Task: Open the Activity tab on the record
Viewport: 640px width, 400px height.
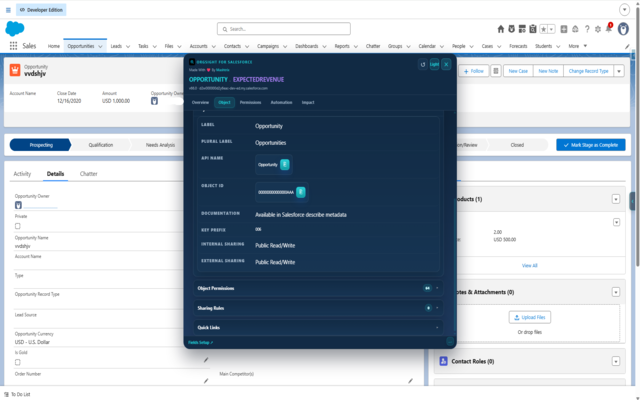Action: pyautogui.click(x=22, y=174)
